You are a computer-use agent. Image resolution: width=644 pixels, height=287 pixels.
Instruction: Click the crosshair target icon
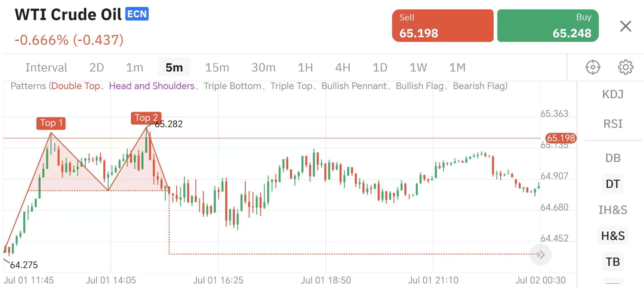(x=593, y=67)
